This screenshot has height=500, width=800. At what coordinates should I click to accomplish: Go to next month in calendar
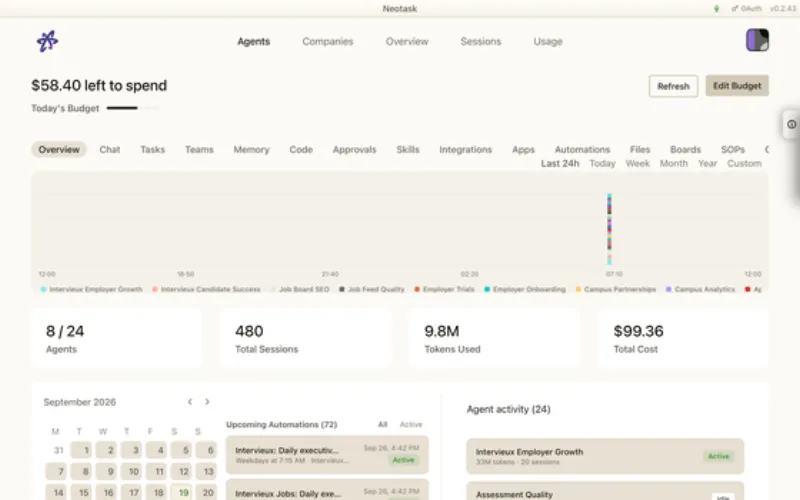207,402
